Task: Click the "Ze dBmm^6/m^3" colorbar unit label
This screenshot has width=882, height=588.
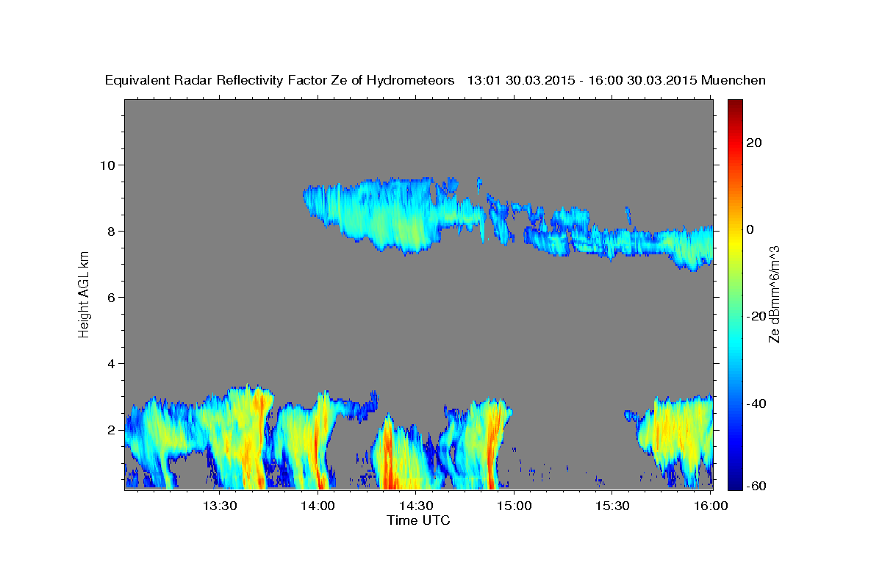Action: click(774, 294)
